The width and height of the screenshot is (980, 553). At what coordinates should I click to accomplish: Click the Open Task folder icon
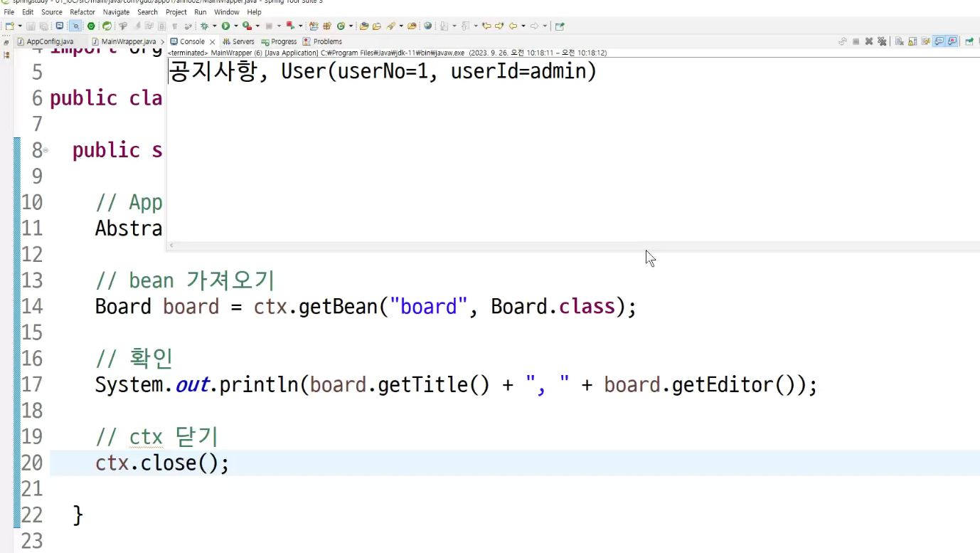(377, 26)
